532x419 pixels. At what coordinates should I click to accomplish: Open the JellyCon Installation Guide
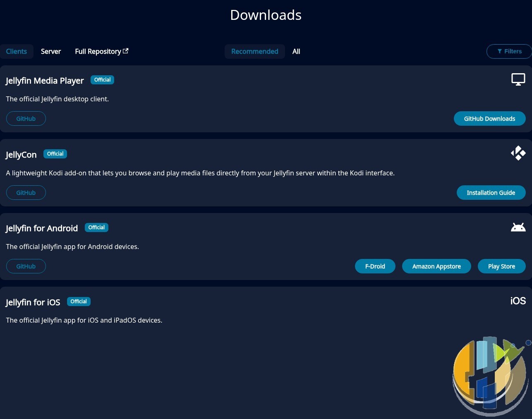click(491, 193)
